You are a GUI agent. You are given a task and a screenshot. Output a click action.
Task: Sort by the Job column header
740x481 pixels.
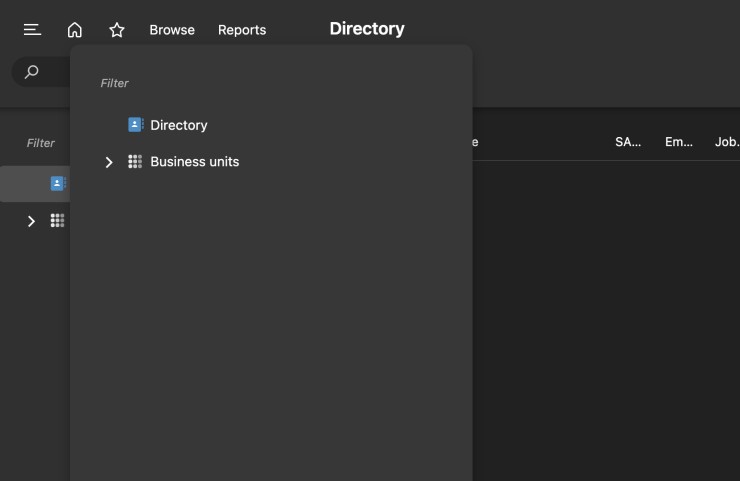click(x=727, y=142)
